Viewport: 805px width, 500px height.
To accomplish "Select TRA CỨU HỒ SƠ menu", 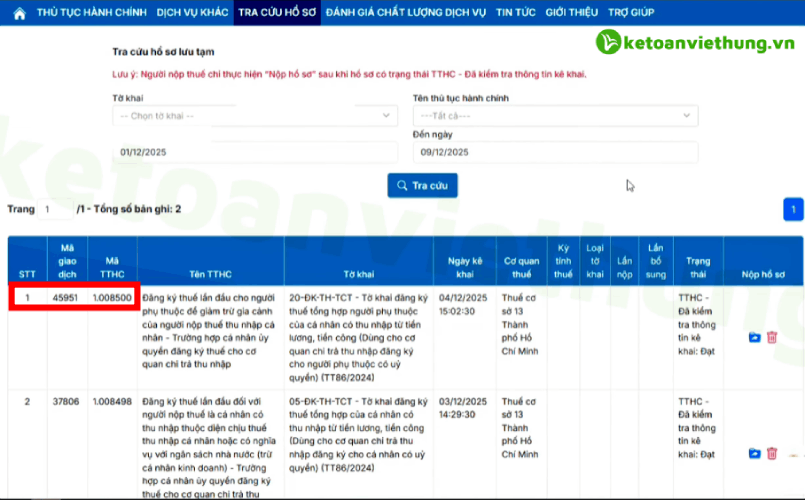I will (x=277, y=12).
